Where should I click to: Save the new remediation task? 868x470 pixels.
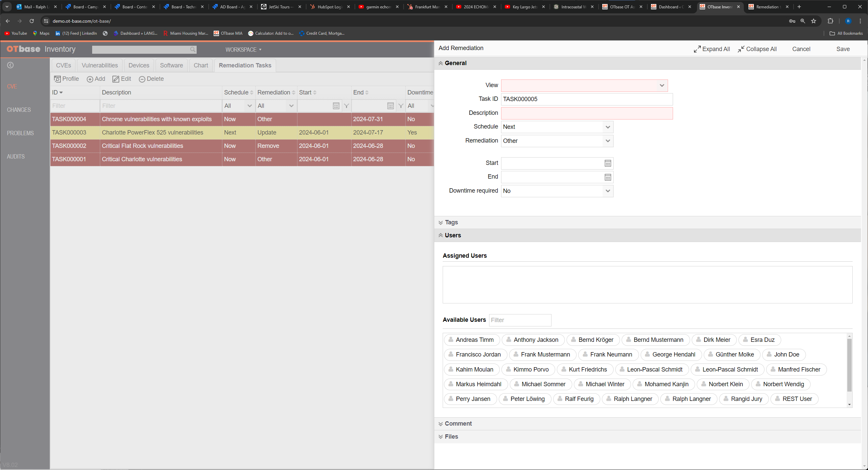843,49
